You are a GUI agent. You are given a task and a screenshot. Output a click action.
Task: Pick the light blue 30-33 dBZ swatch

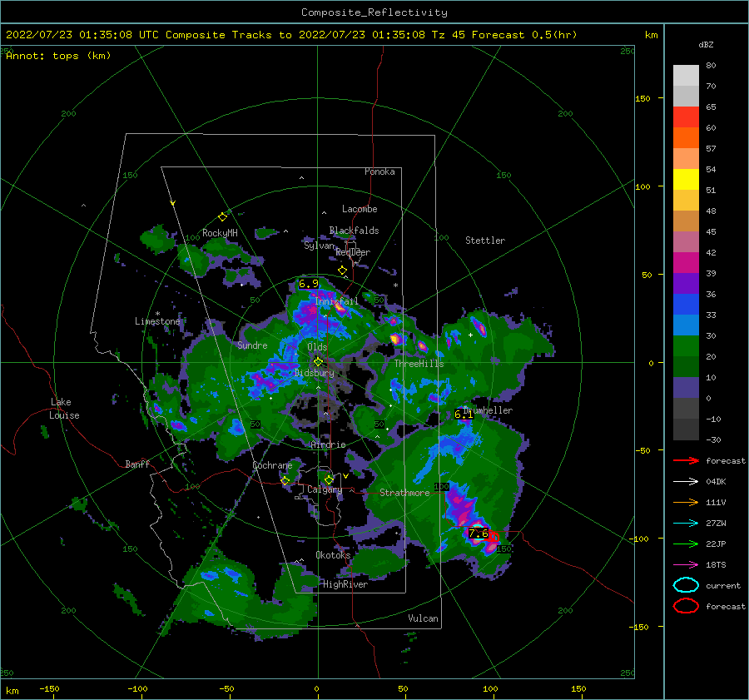(x=686, y=325)
